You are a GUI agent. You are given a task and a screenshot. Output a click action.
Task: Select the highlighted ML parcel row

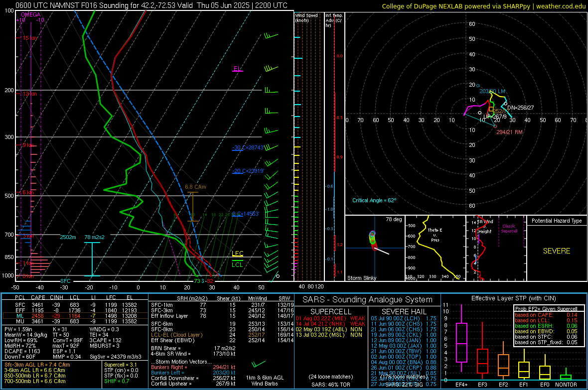[x=75, y=316]
